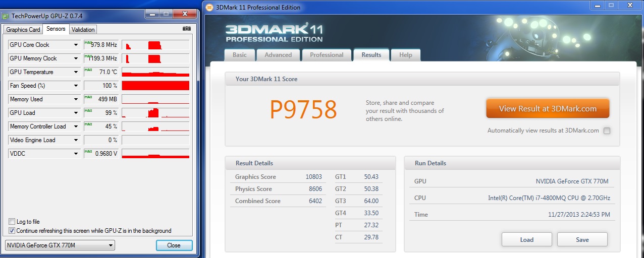Image resolution: width=644 pixels, height=258 pixels.
Task: Select the Sensors tab in GPU-Z
Action: [x=56, y=29]
